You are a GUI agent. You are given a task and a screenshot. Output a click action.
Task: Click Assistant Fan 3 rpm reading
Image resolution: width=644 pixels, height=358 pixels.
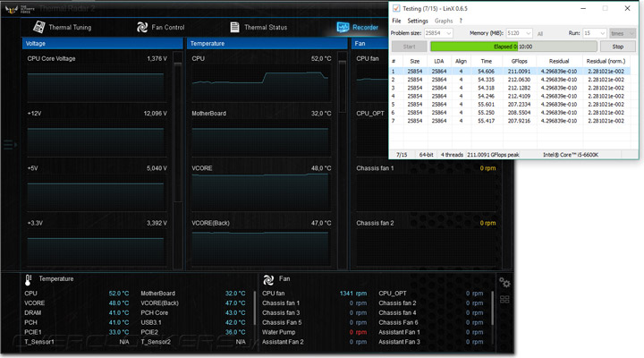[x=474, y=342]
